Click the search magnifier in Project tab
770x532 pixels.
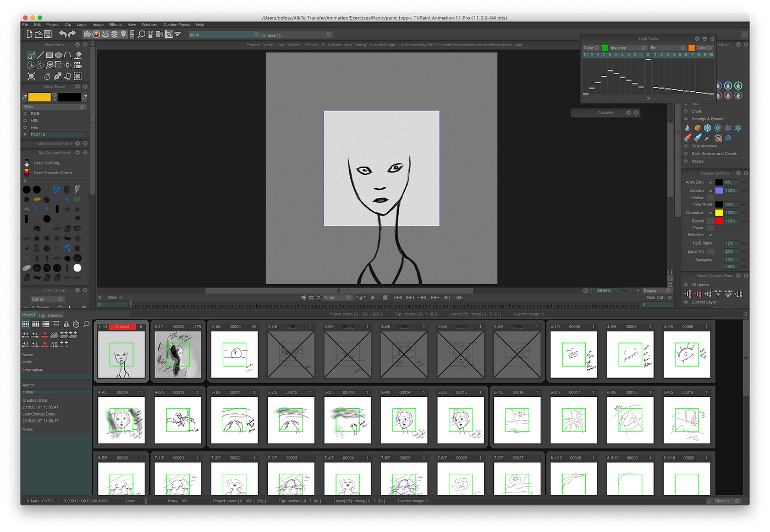[x=86, y=324]
